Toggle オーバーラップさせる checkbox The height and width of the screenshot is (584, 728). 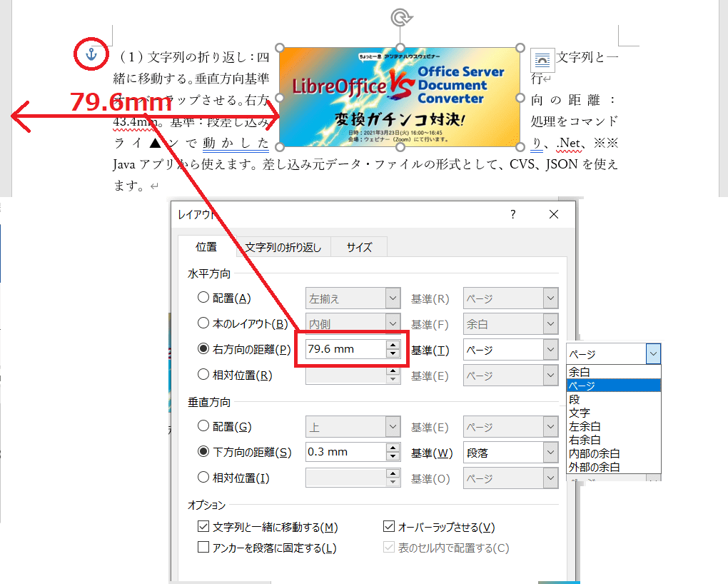pyautogui.click(x=389, y=528)
